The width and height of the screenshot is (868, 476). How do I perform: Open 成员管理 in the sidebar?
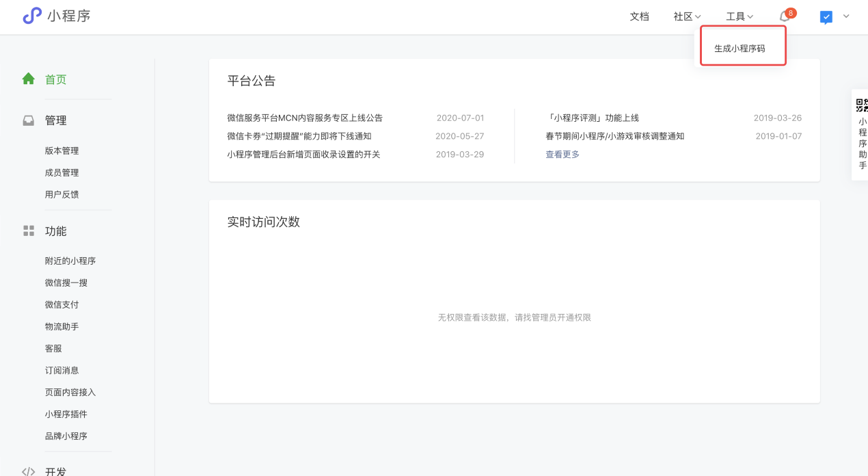62,172
